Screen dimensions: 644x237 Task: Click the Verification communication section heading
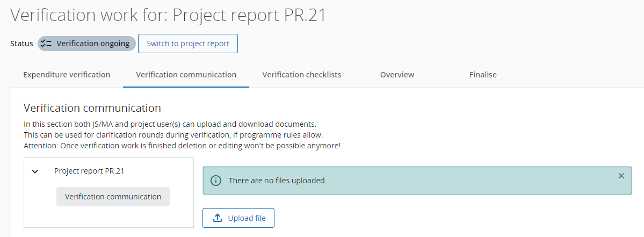(x=92, y=108)
